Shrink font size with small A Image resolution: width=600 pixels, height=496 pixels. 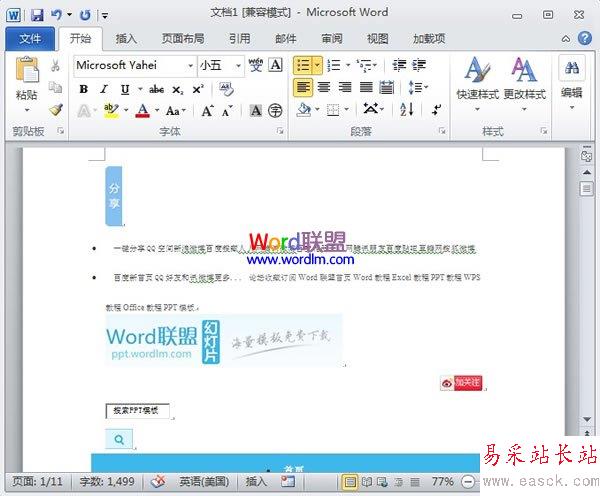(x=227, y=111)
